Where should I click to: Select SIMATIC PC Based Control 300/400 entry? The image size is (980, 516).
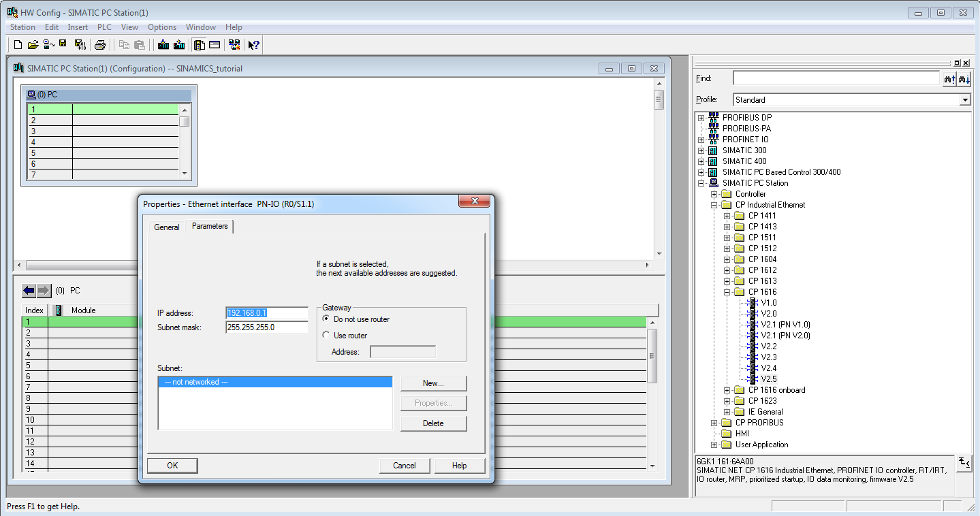[x=781, y=172]
